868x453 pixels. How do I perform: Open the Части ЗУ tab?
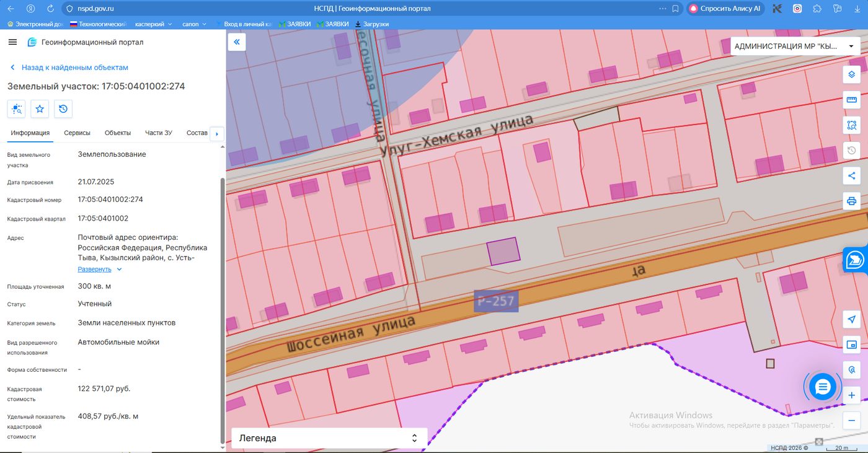click(x=159, y=133)
